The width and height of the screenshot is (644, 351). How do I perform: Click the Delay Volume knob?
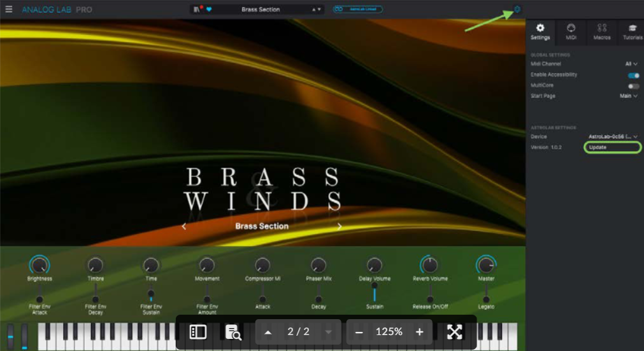coord(374,265)
